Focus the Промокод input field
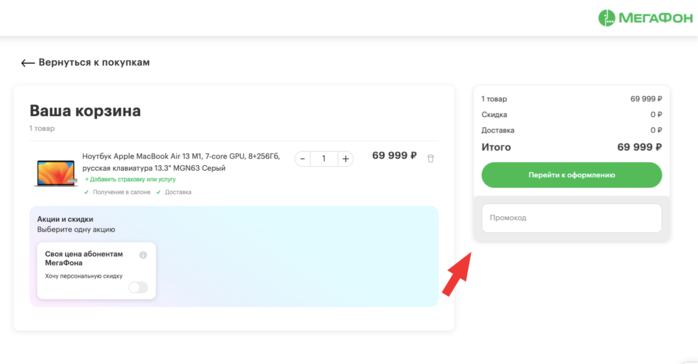This screenshot has width=698, height=364. [x=572, y=218]
